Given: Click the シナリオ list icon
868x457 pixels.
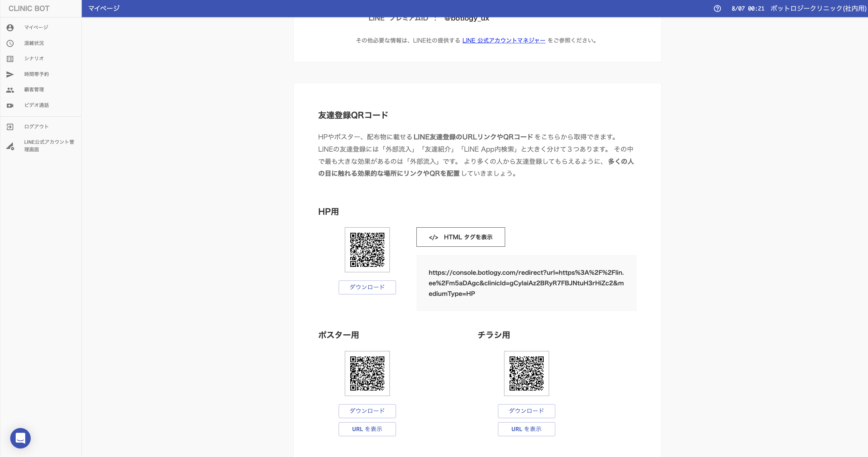Looking at the screenshot, I should coord(10,59).
